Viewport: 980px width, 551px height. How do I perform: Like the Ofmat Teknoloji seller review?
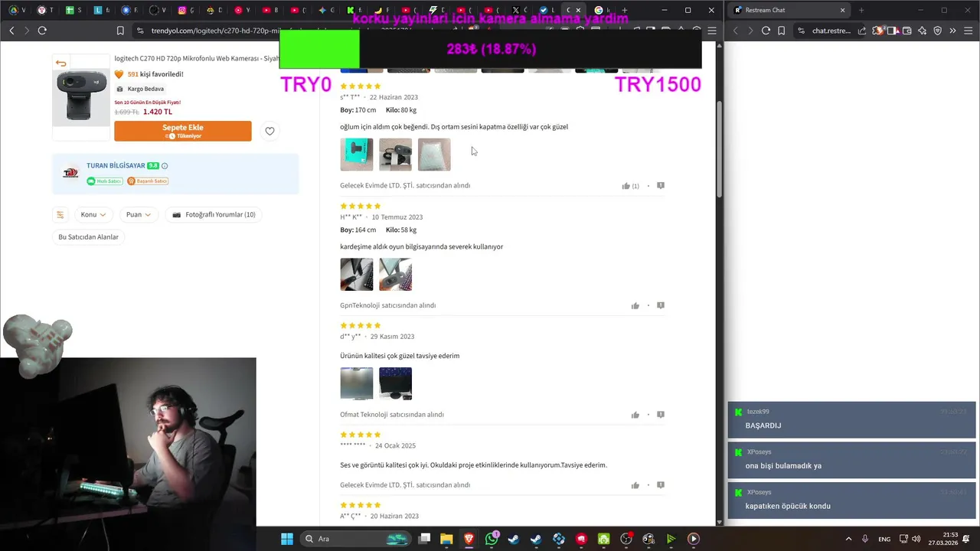coord(635,415)
